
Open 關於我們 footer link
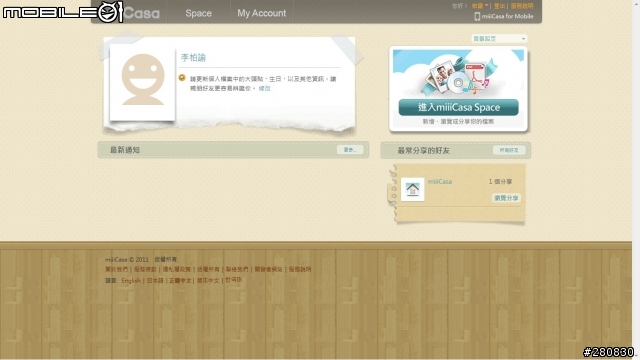tap(116, 269)
